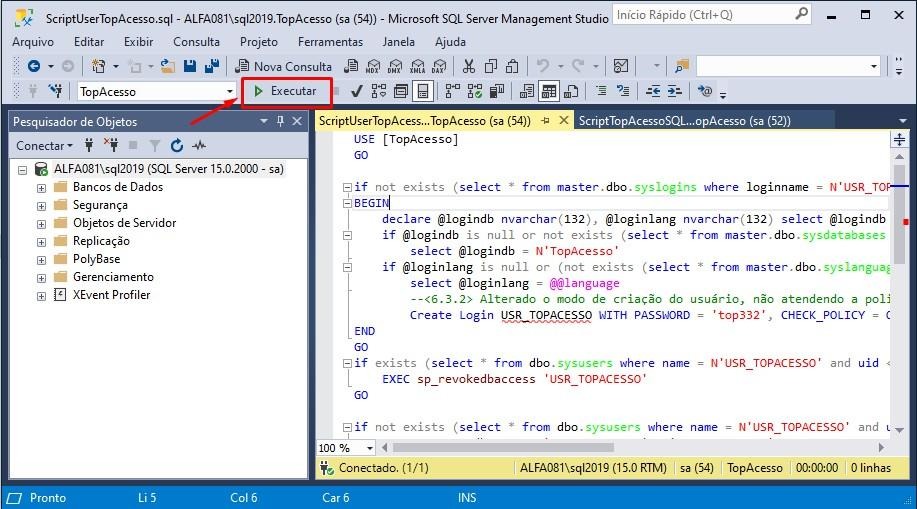Click the Parse query checkmark icon
Screen dimensions: 917x509
[x=356, y=91]
